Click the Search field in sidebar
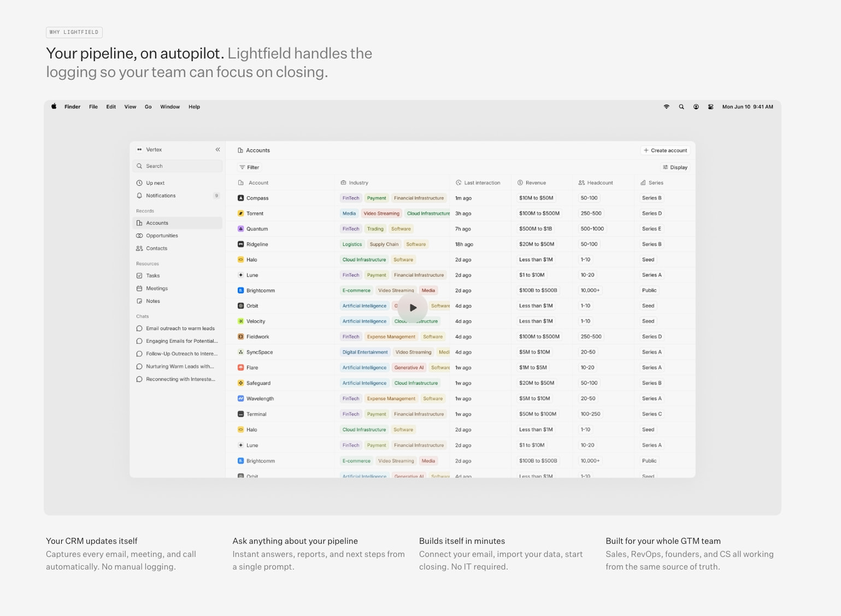The height and width of the screenshot is (616, 841). point(178,166)
